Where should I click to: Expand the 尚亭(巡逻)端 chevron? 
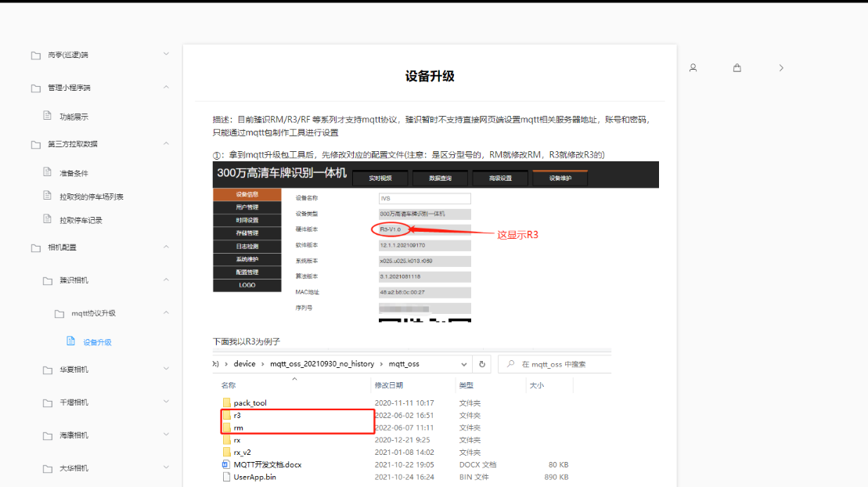click(x=166, y=54)
